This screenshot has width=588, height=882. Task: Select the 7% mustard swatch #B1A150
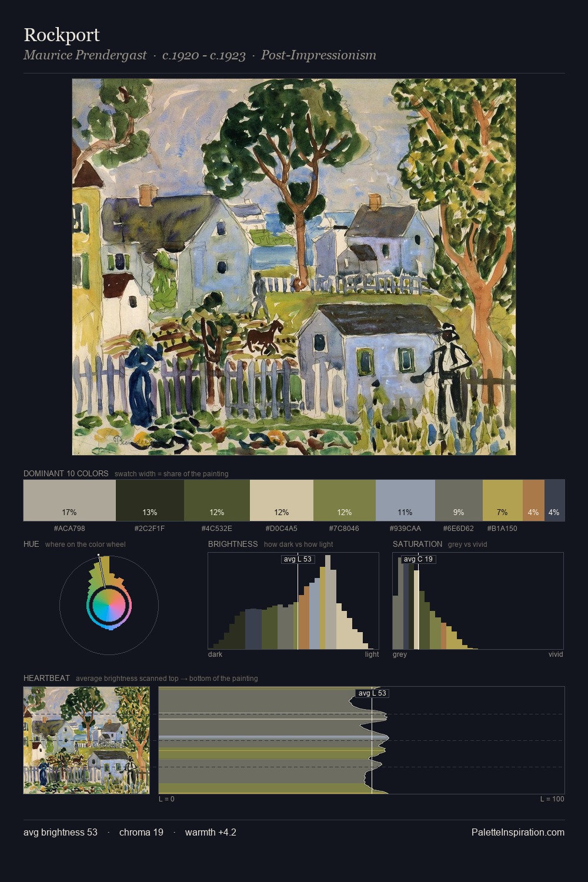(502, 500)
